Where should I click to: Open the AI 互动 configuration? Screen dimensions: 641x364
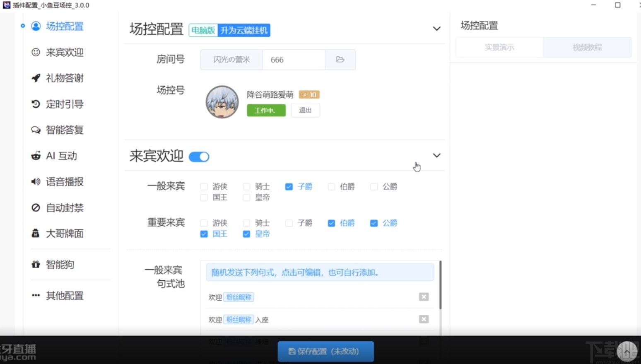point(62,156)
